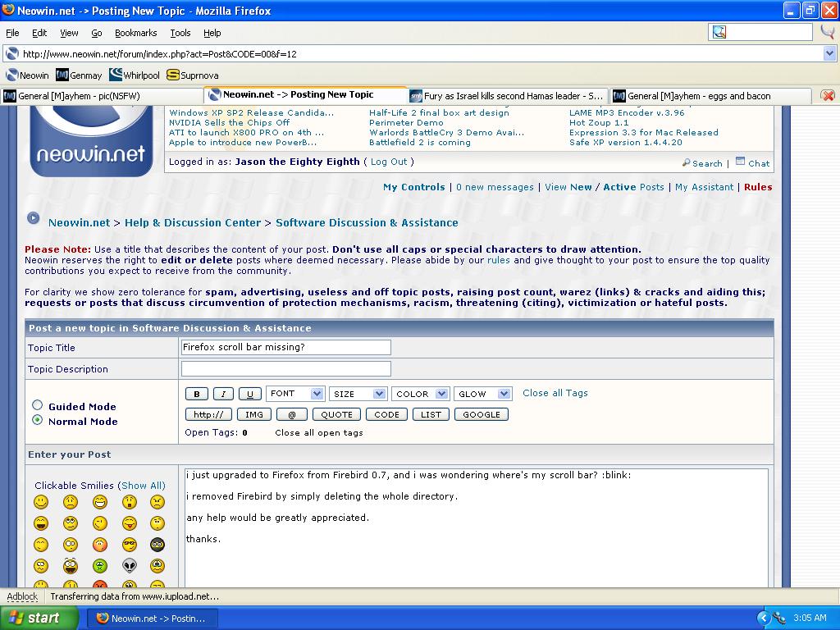Viewport: 840px width, 630px height.
Task: Click the Close all Tags link
Action: [x=555, y=394]
